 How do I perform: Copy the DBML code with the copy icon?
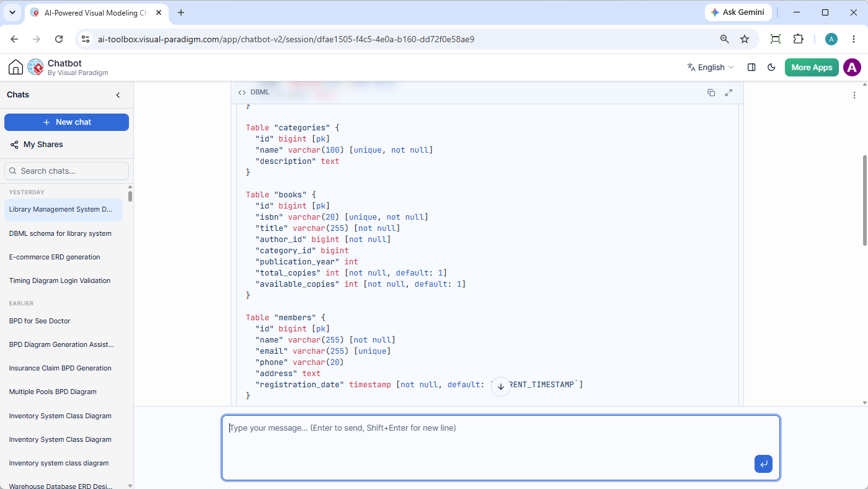pos(711,92)
